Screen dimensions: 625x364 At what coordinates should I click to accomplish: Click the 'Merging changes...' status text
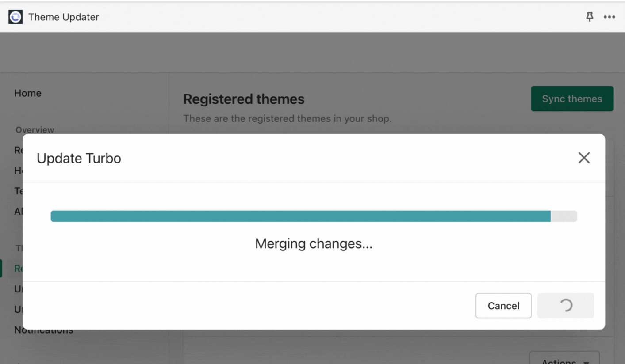coord(314,244)
